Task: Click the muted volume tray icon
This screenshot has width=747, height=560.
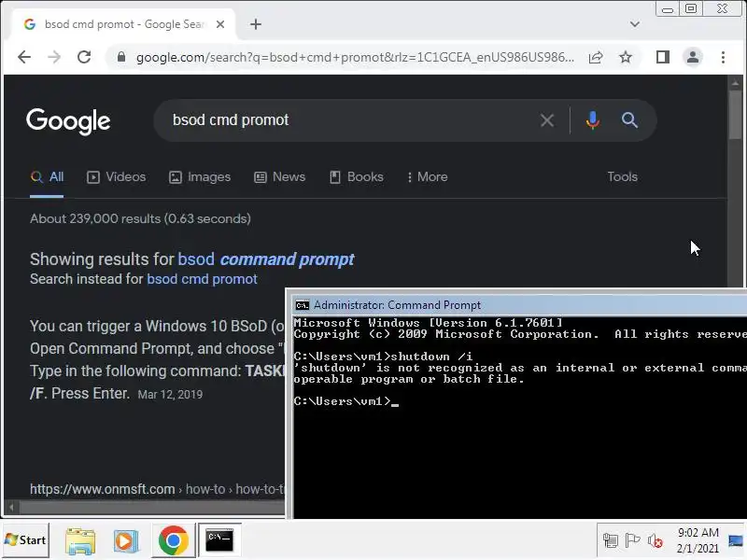Action: click(655, 541)
